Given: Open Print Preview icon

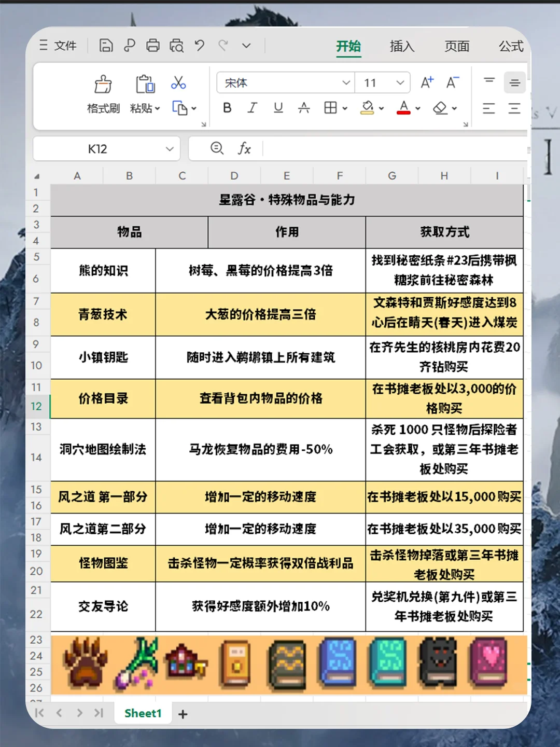Looking at the screenshot, I should [x=176, y=46].
